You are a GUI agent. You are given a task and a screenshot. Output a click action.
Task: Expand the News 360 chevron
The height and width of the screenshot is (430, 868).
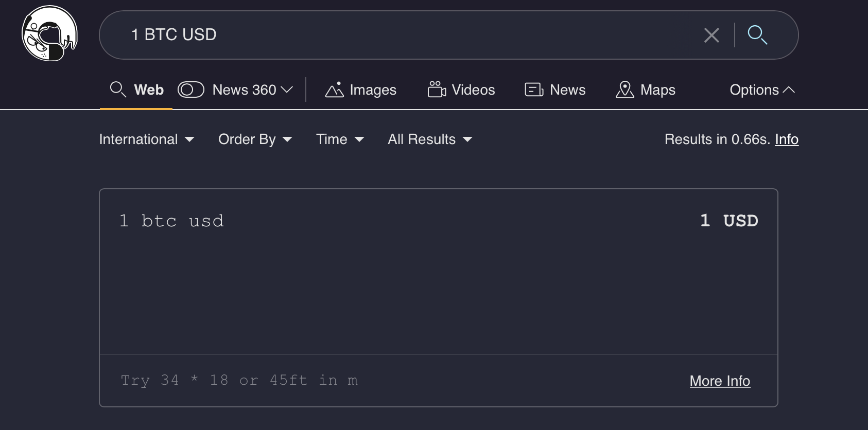[287, 90]
